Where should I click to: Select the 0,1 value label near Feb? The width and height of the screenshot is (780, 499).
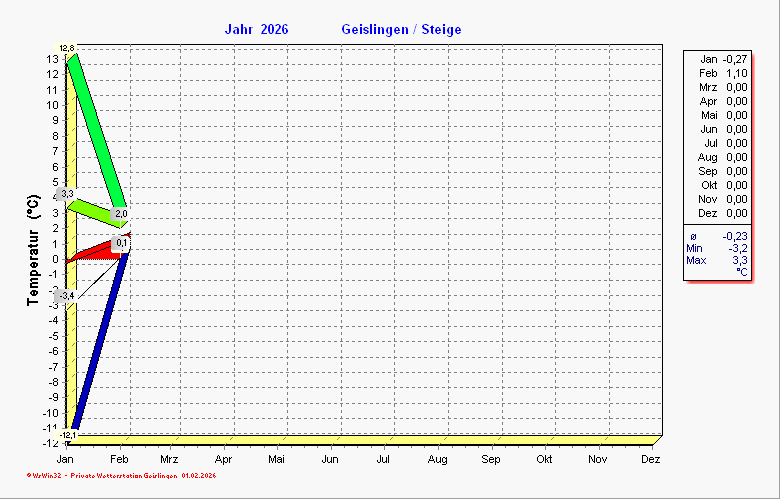[122, 243]
